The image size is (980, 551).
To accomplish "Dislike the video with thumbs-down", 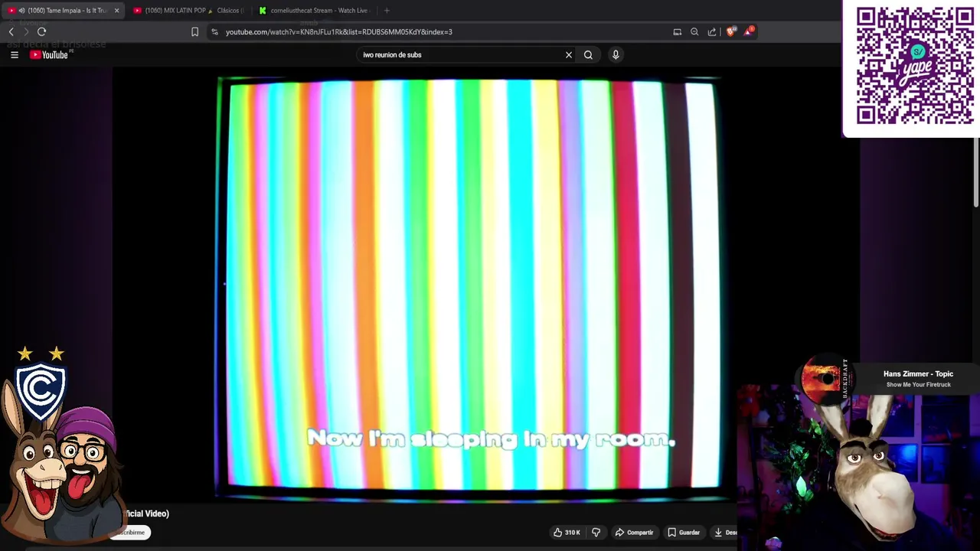I will pyautogui.click(x=596, y=533).
